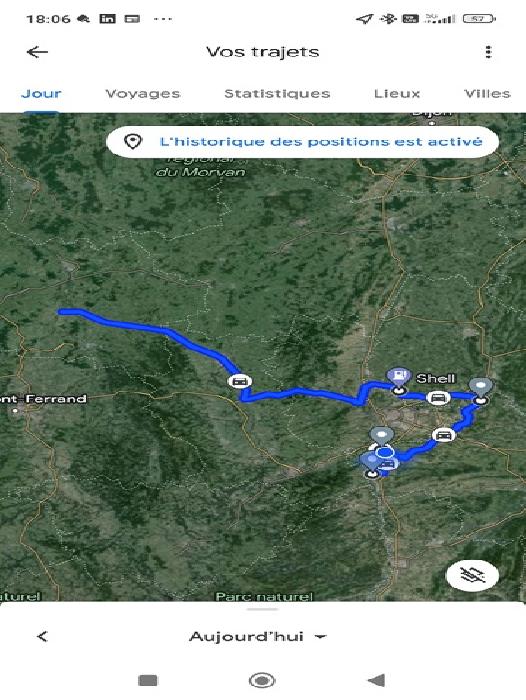Tap the car icon right of Shell
The image size is (526, 700).
point(438,397)
